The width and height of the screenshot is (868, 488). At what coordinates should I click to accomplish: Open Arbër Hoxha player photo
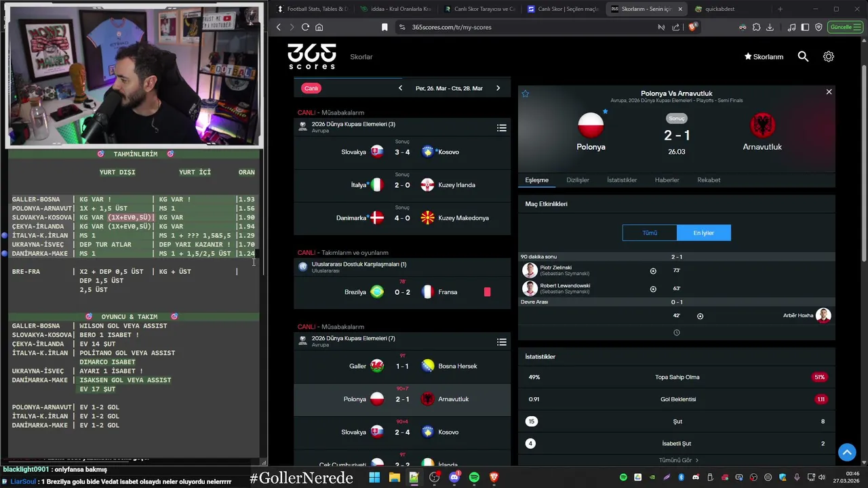(823, 315)
